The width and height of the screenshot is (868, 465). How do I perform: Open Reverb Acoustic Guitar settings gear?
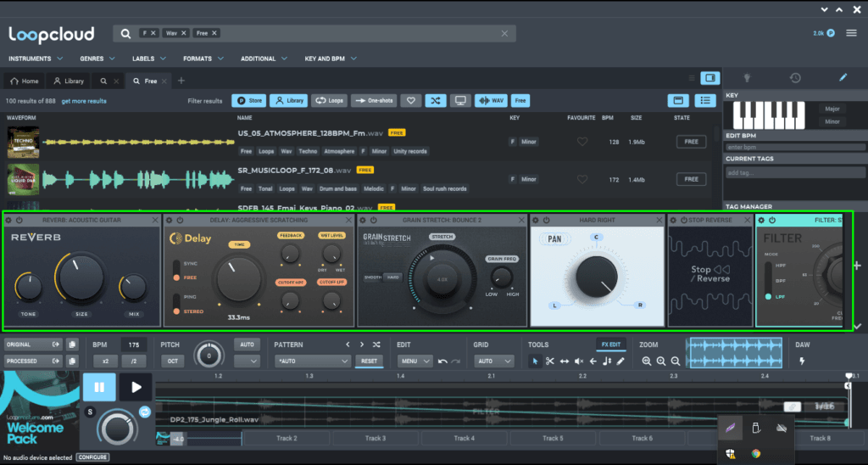coord(8,220)
